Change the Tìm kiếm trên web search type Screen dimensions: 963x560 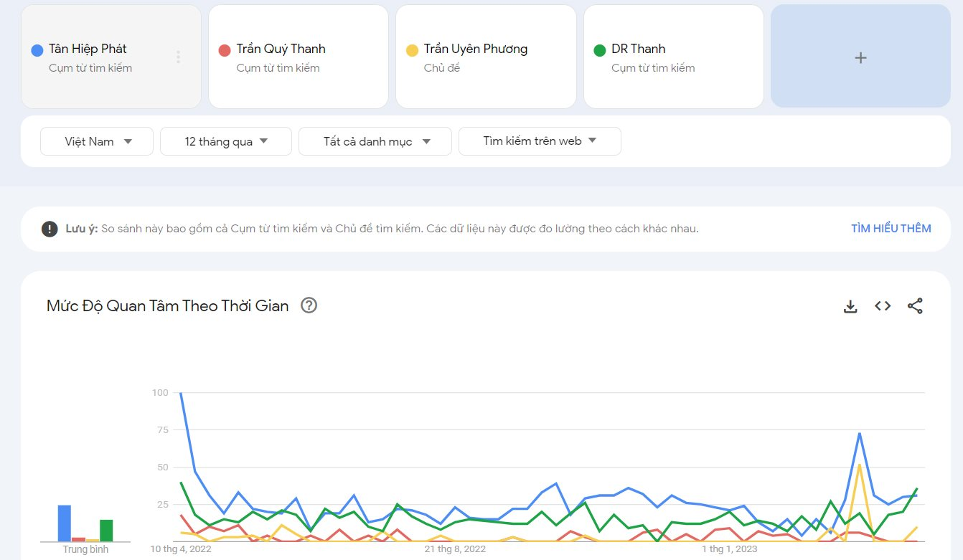coord(540,141)
